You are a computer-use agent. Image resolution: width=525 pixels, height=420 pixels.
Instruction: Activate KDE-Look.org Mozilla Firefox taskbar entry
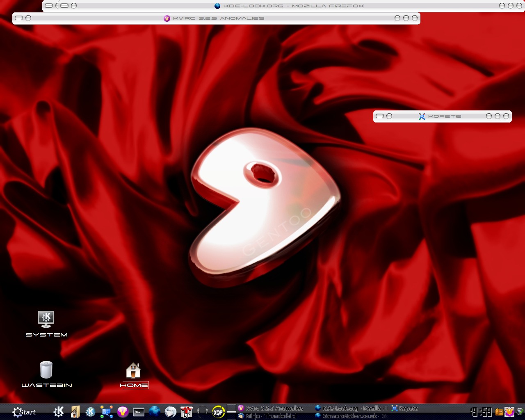tap(351, 408)
